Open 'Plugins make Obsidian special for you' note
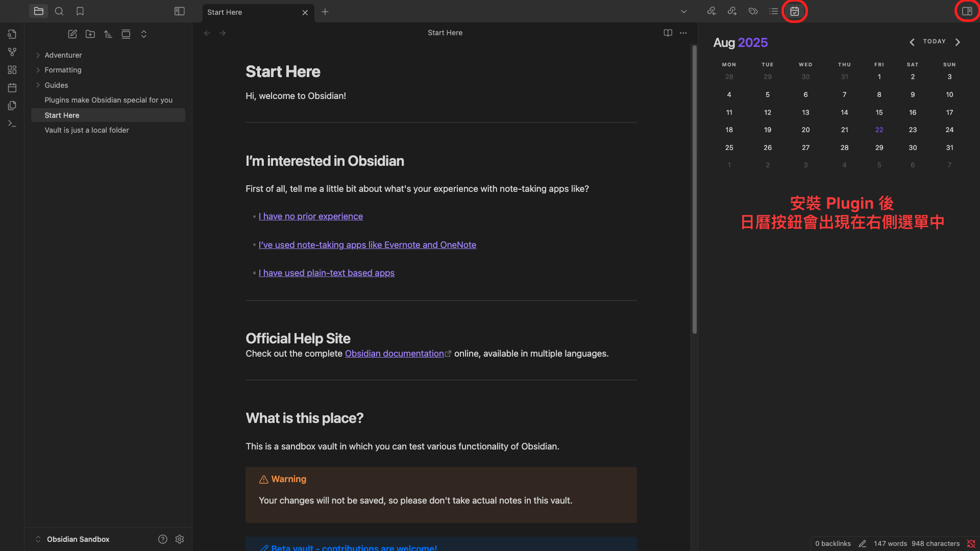This screenshot has height=551, width=980. (x=108, y=100)
